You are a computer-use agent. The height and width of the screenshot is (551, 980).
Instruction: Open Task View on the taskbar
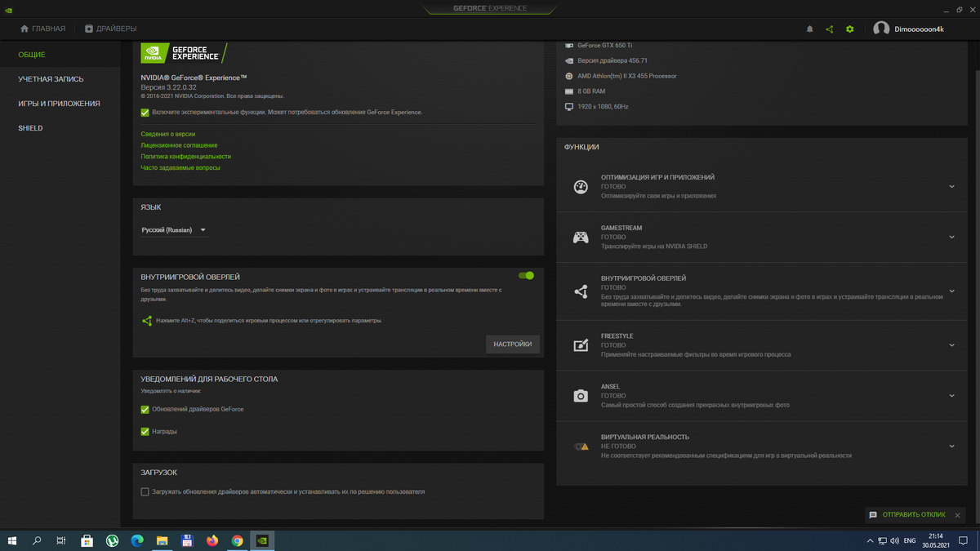coord(61,540)
